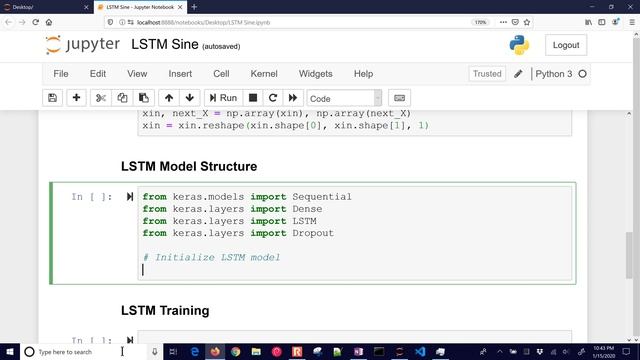Run LSTM model cell via side play icon
The width and height of the screenshot is (640, 360).
pyautogui.click(x=130, y=197)
